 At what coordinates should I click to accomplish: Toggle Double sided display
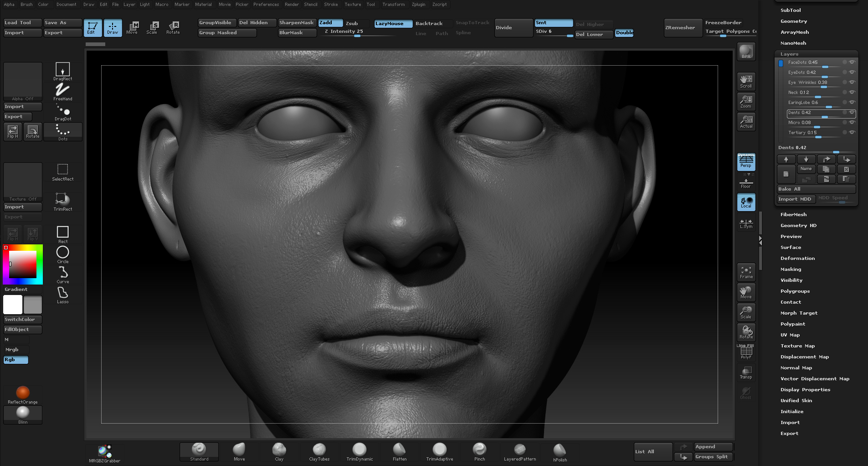pos(624,33)
